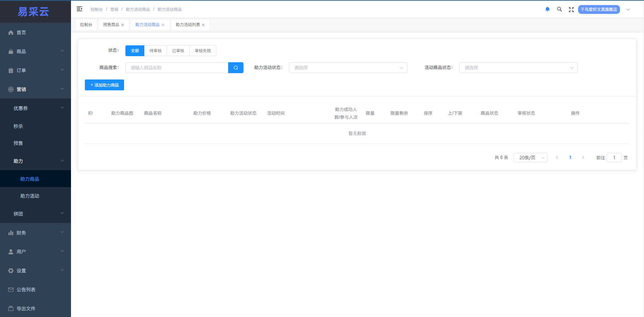Open the top-bar search magnifier icon
This screenshot has width=644, height=317.
[559, 9]
